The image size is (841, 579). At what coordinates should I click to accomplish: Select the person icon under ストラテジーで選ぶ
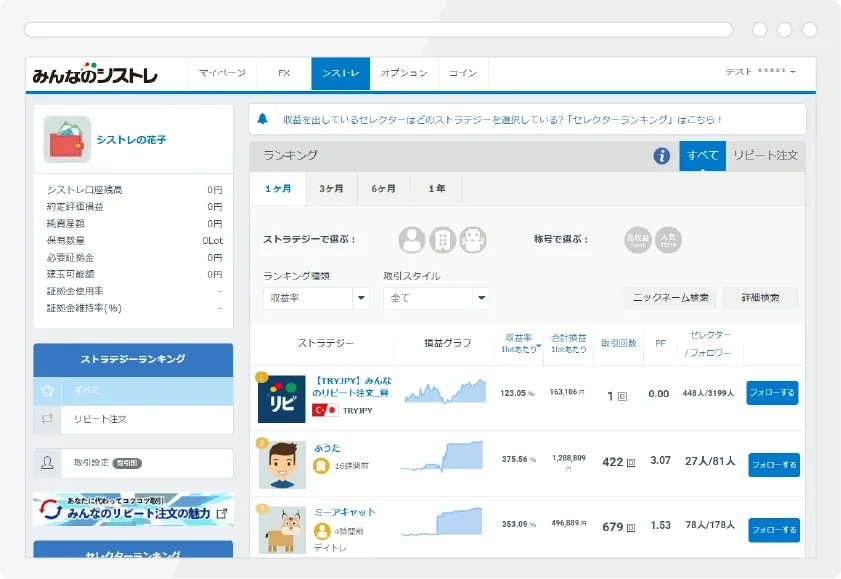click(414, 239)
